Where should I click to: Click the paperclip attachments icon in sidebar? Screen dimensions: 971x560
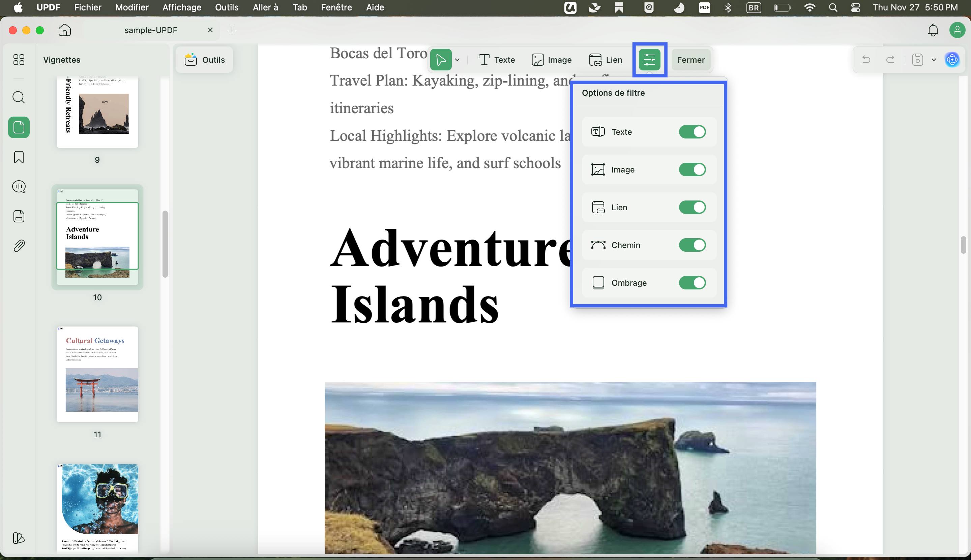[19, 246]
